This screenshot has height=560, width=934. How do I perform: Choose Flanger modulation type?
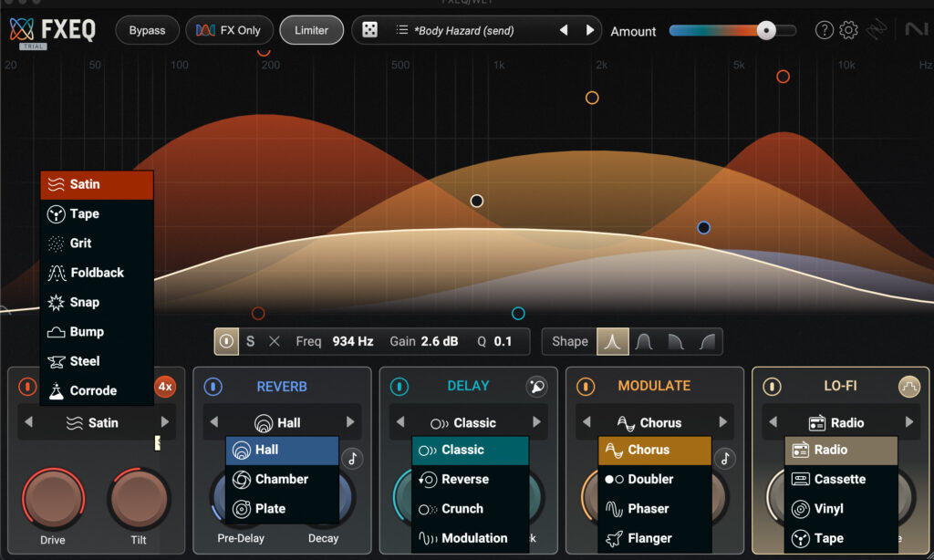[655, 538]
